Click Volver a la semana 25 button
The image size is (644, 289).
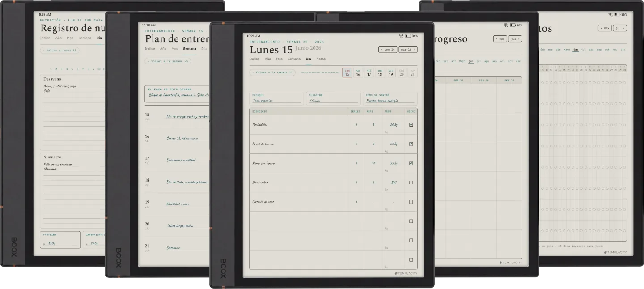pos(272,72)
